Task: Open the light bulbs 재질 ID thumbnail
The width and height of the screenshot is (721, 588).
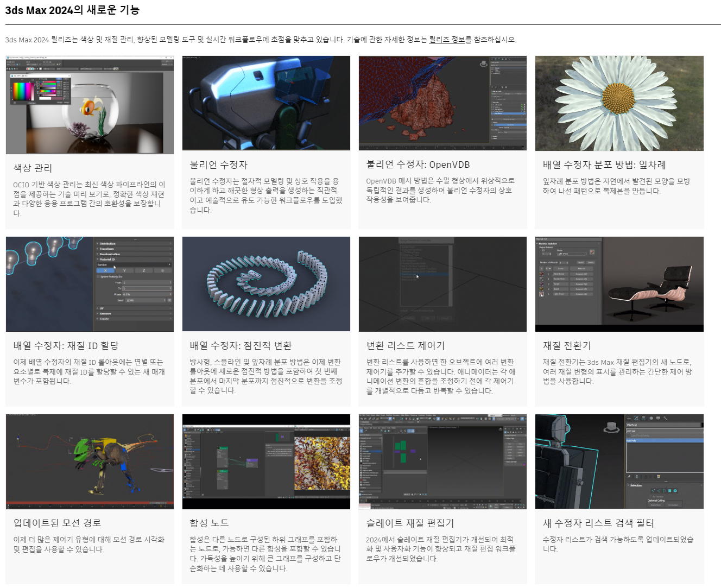Action: [x=90, y=284]
